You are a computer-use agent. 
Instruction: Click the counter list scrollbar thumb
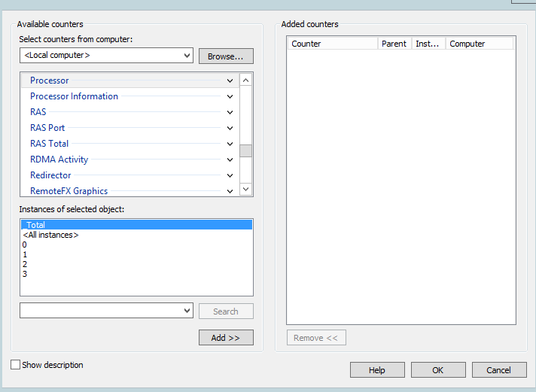point(245,150)
